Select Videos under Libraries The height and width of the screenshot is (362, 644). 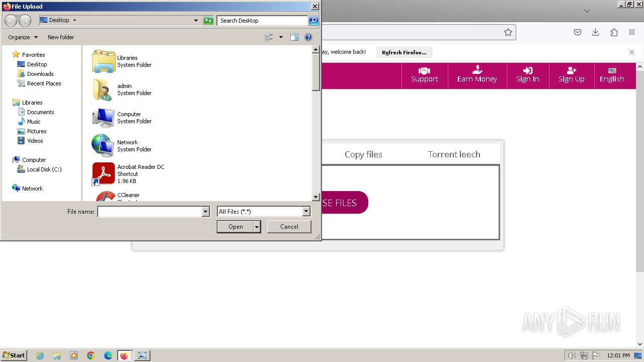tap(35, 141)
